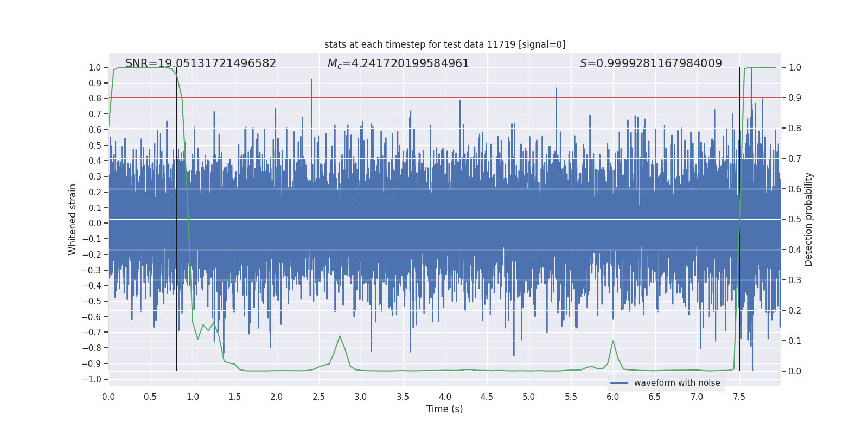868x434 pixels.
Task: Click the chirp mass M_c annotation
Action: pyautogui.click(x=398, y=63)
